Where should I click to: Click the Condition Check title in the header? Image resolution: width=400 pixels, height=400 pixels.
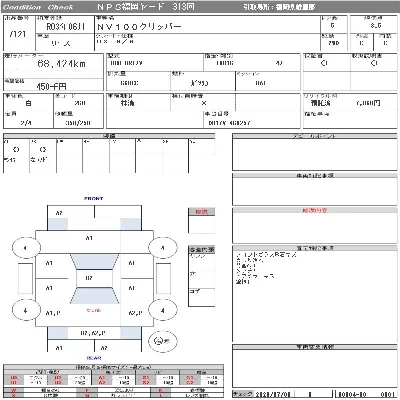38,7
